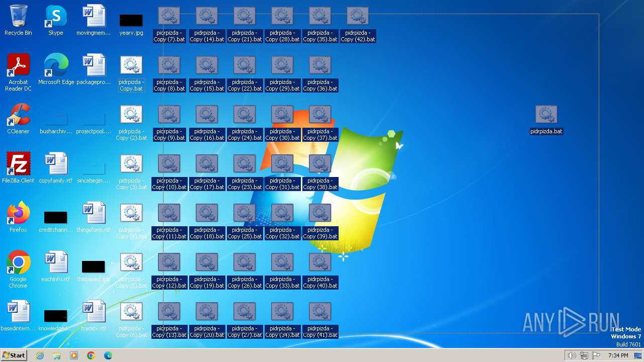Select the Skype desktop shortcut
The image size is (644, 362).
pos(56,21)
